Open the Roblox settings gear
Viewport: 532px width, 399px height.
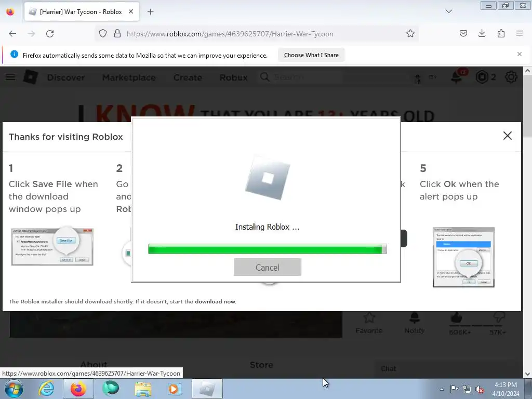(511, 77)
